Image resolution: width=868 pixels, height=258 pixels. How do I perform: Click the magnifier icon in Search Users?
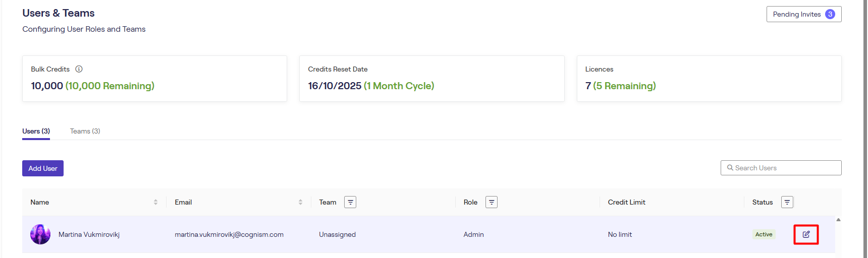click(730, 168)
